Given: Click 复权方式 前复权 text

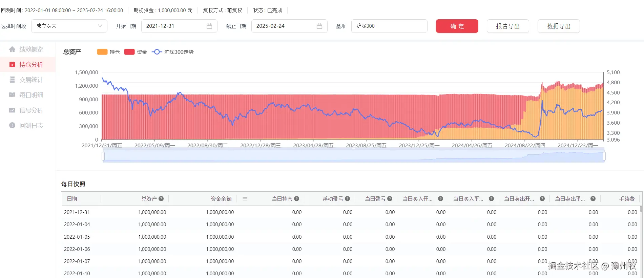Looking at the screenshot, I should (223, 10).
